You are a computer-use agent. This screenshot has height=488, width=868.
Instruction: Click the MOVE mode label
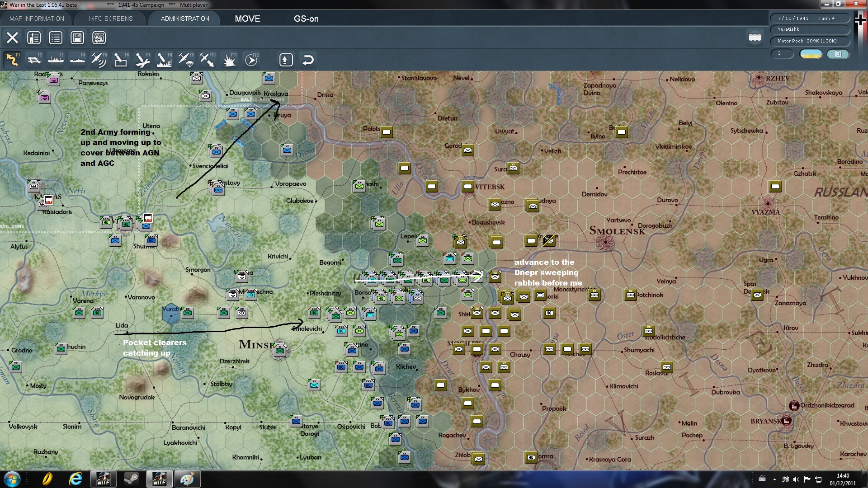tap(247, 19)
